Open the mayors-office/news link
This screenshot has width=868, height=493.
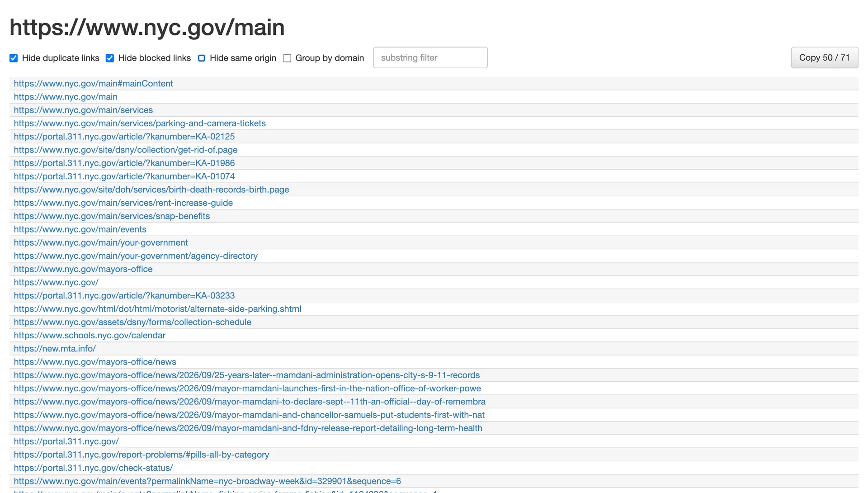[95, 362]
